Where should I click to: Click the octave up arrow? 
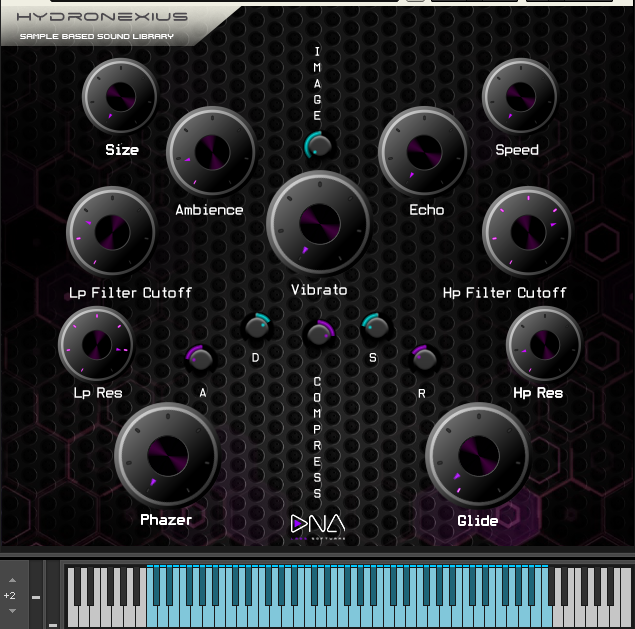(x=13, y=580)
